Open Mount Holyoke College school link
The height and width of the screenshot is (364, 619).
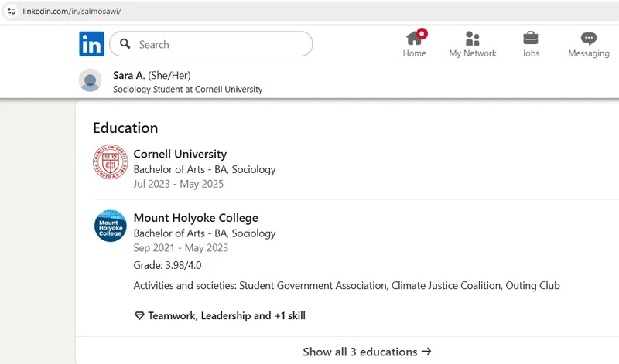(x=196, y=218)
